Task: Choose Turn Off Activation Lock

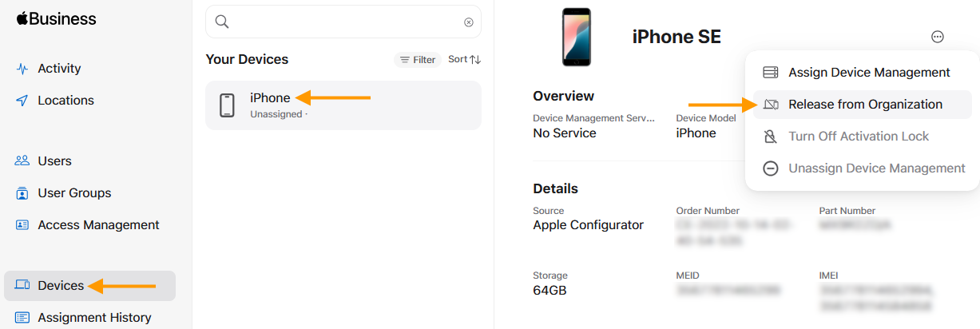Action: [x=863, y=137]
